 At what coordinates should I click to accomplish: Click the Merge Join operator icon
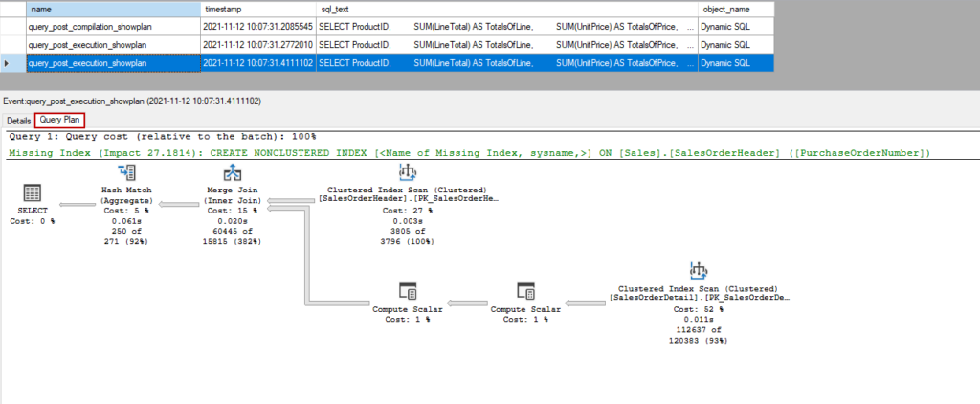[232, 173]
